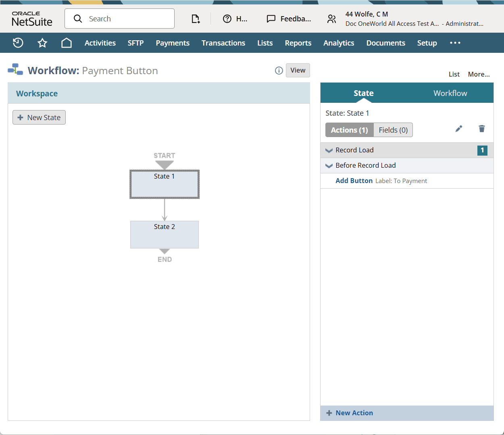Image resolution: width=504 pixels, height=435 pixels.
Task: Click the New State button
Action: click(39, 117)
